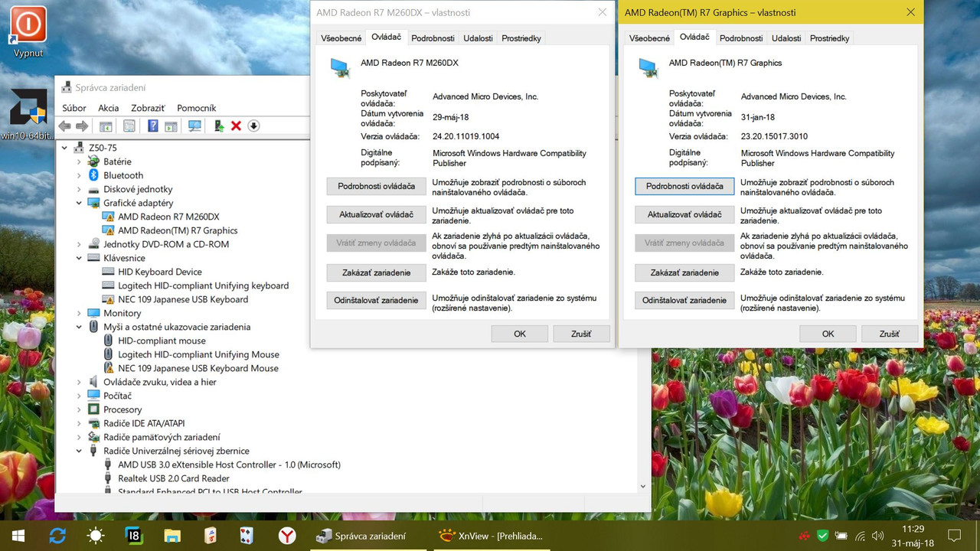Viewport: 980px width, 551px height.
Task: Click Odinštalovať zariadenie in R7 Graphics properties
Action: coord(684,300)
